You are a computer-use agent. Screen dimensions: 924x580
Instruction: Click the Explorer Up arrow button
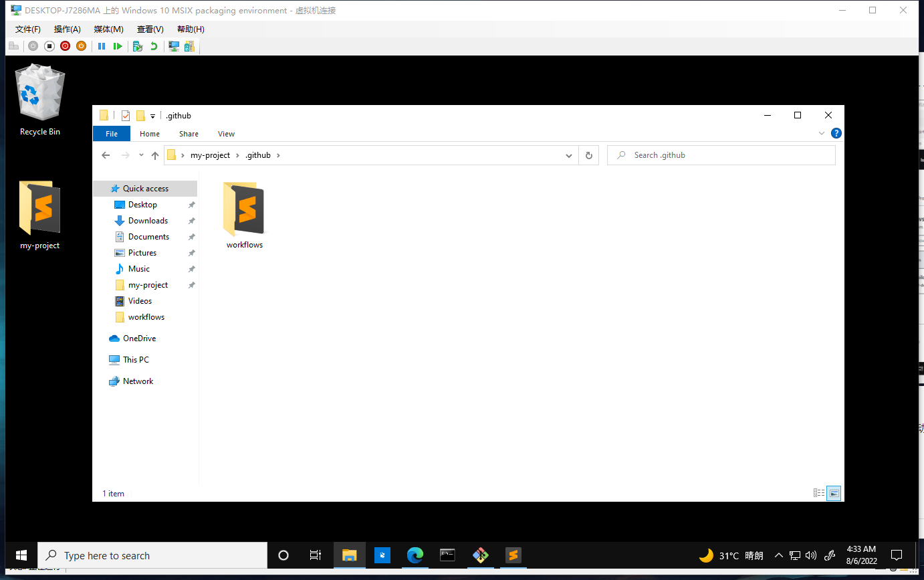(155, 155)
